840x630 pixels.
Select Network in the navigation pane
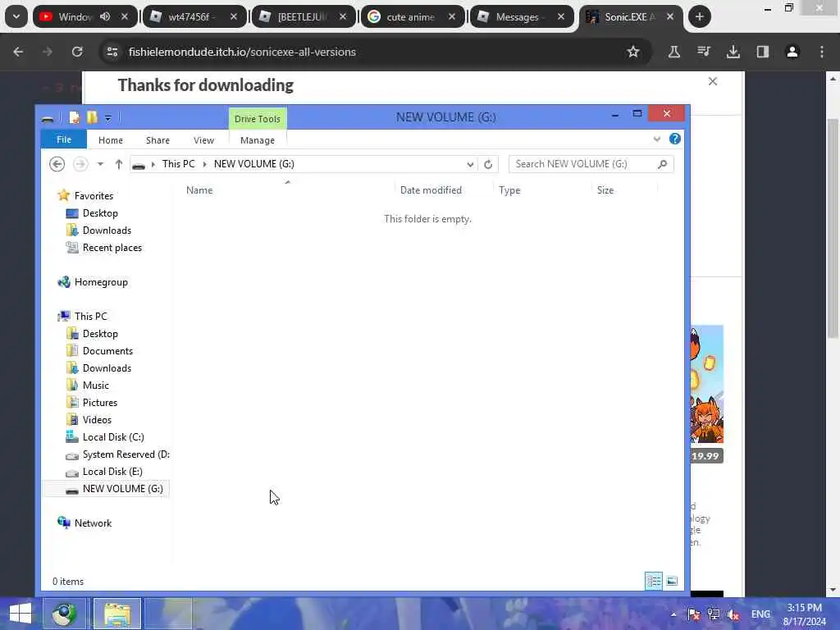coord(93,523)
